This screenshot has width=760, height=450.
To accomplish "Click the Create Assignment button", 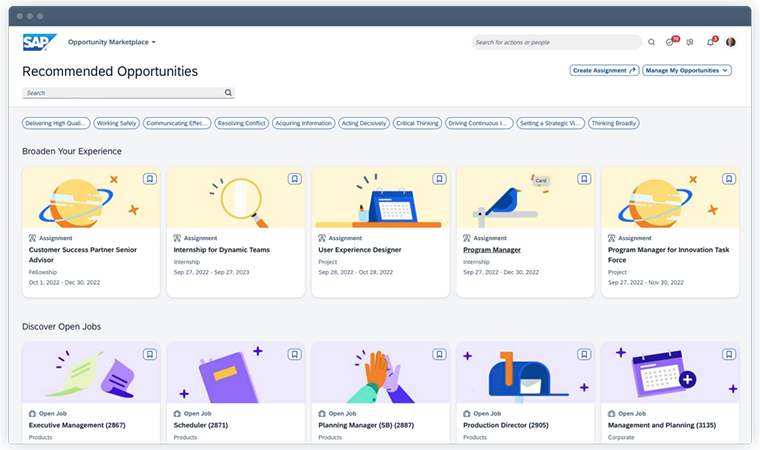I will 604,70.
